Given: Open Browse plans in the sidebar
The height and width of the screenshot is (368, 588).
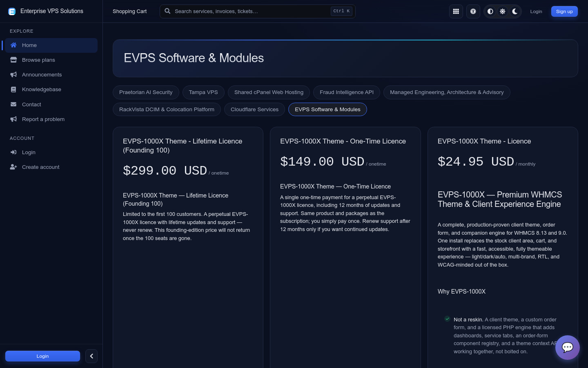Looking at the screenshot, I should (51, 60).
